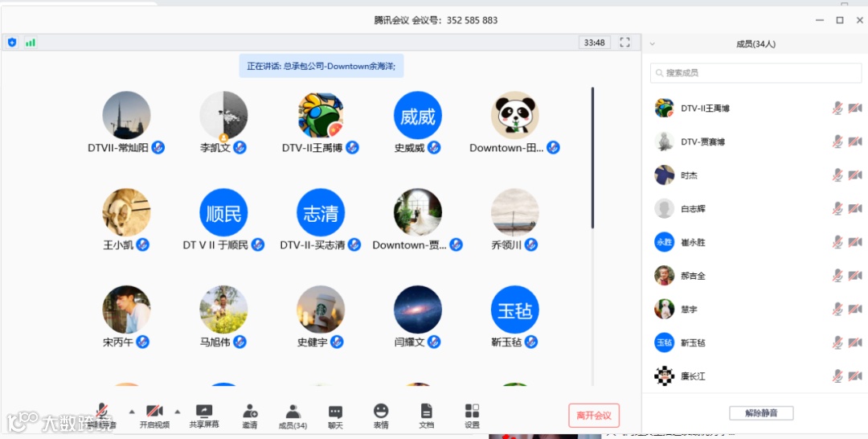Viewport: 868px width, 439px height.
Task: Open the Chat (聊天) window
Action: (335, 416)
